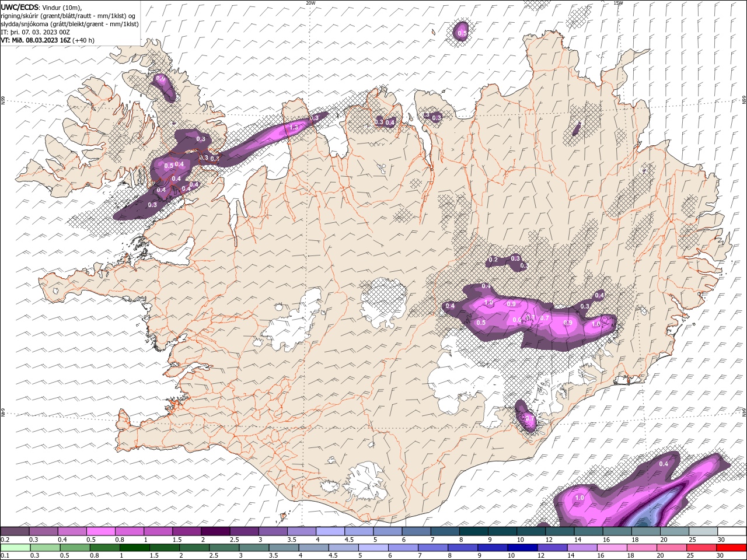Click the dark teal swatch labeled 8, upper legend

tap(473, 531)
